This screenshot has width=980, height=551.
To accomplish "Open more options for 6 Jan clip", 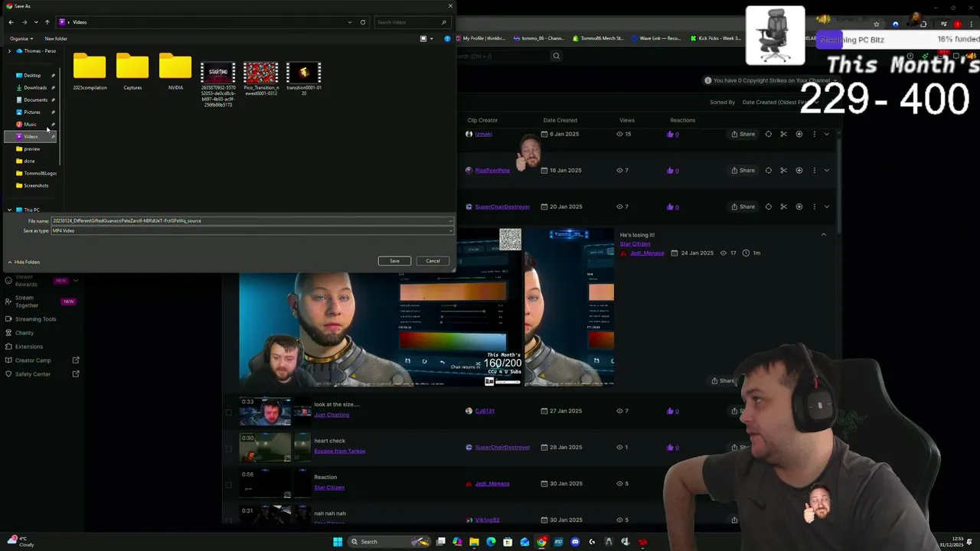I will click(814, 134).
